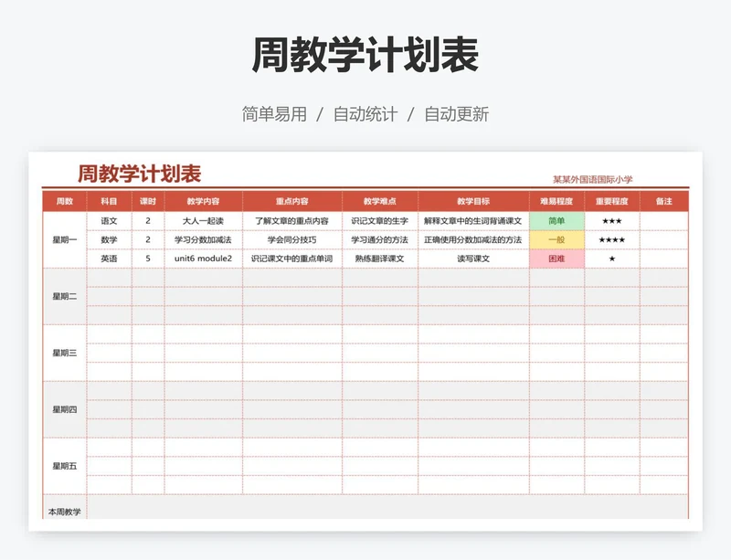731x560 pixels.
Task: Click the one-star importance rating for 英语
Action: coord(611,259)
